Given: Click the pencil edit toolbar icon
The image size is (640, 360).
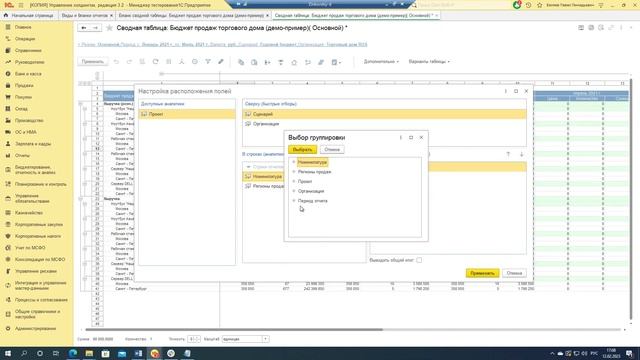Looking at the screenshot, I should click(x=221, y=62).
